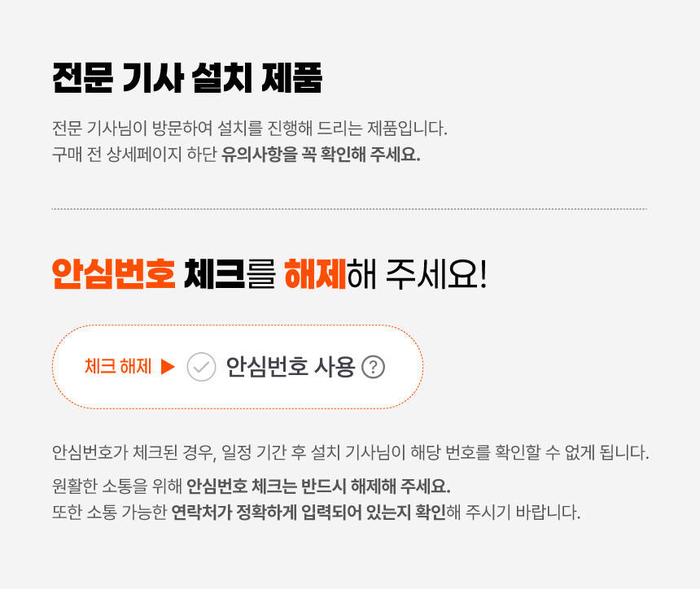Screen dimensions: 700x589
Task: Click the orange 해제 headline word
Action: (315, 273)
